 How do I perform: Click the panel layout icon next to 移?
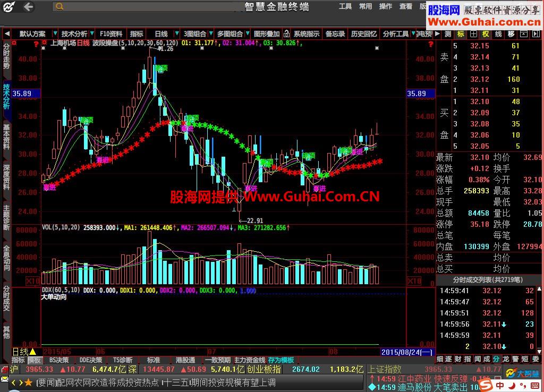[x=523, y=33]
